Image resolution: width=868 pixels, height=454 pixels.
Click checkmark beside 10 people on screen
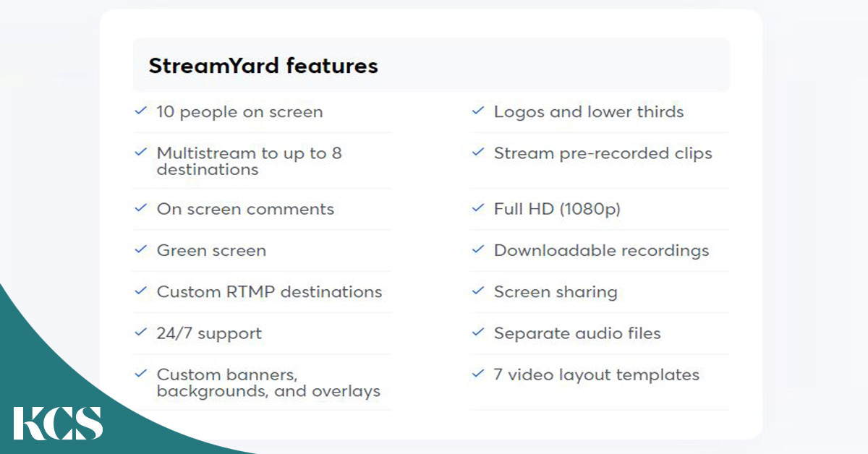pyautogui.click(x=141, y=111)
